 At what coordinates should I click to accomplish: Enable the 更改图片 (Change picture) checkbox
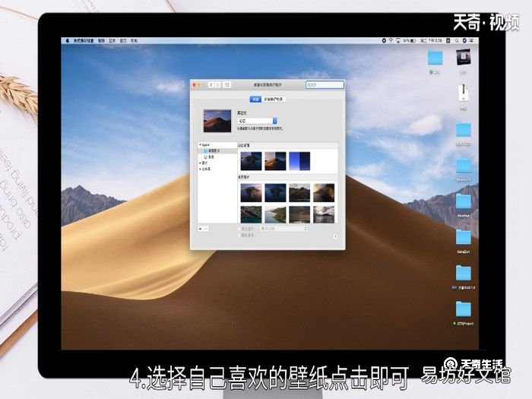[239, 229]
